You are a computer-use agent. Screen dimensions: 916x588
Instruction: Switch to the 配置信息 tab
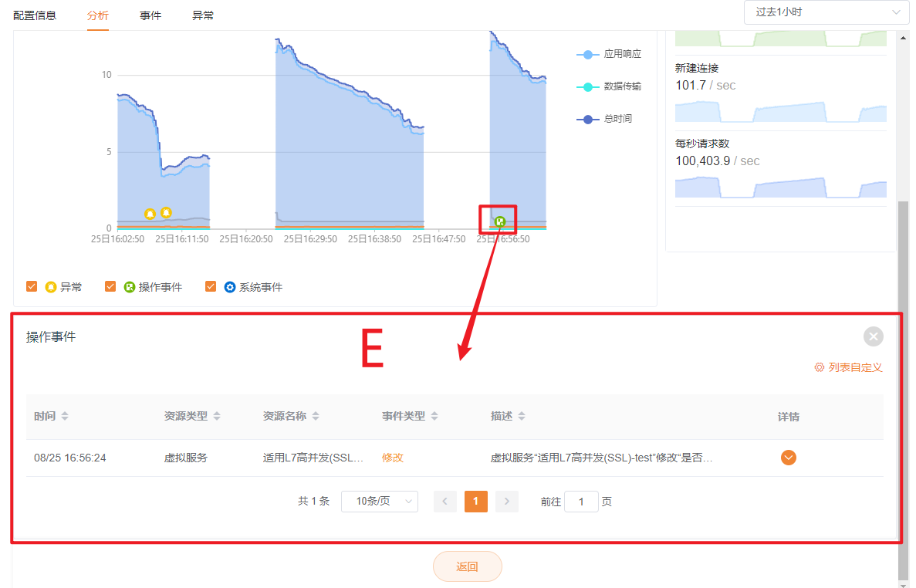point(35,15)
